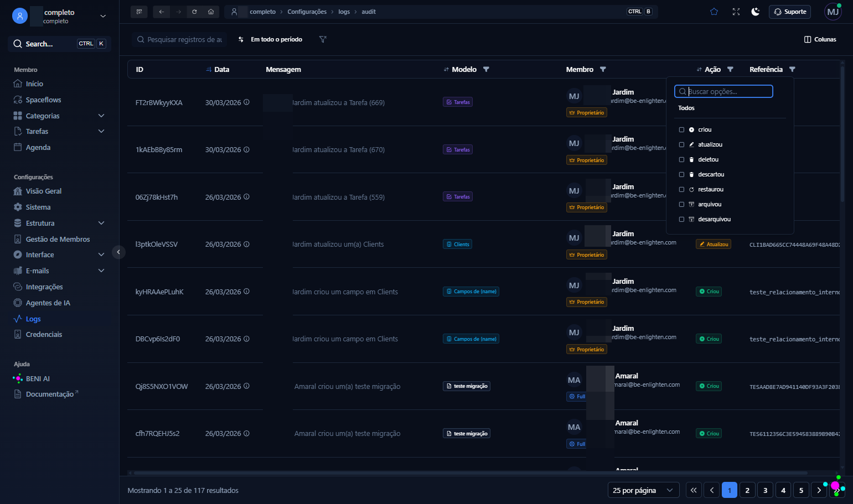853x504 pixels.
Task: Expand the Tarefas sidebar section
Action: pyautogui.click(x=101, y=131)
